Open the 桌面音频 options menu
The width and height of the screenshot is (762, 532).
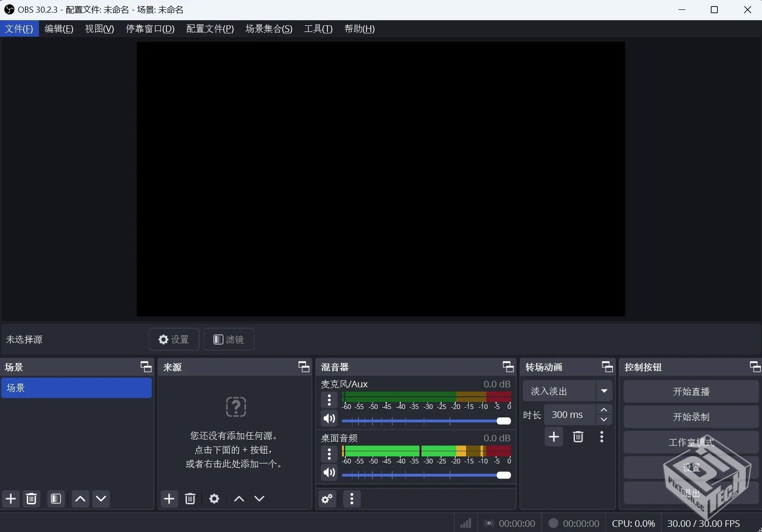329,454
